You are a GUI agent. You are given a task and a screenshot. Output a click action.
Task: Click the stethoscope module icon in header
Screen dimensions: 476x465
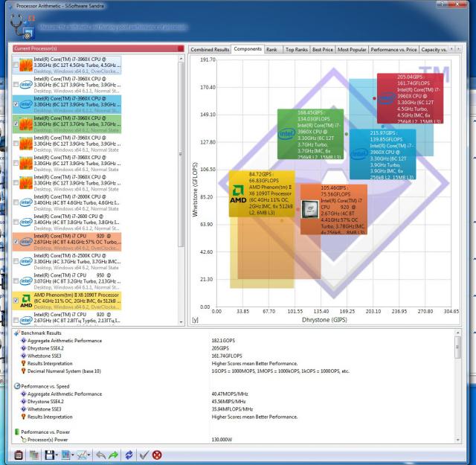23,27
